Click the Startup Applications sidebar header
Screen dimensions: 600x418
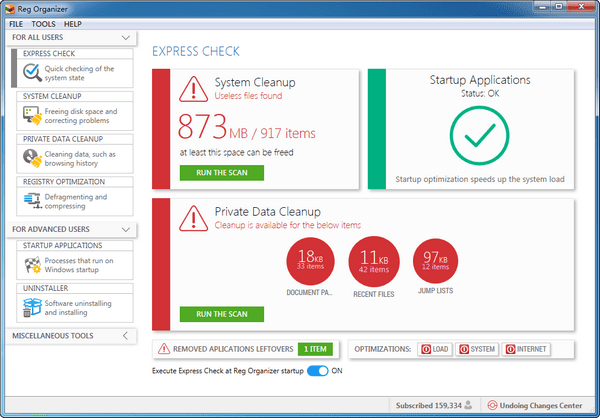pyautogui.click(x=75, y=246)
